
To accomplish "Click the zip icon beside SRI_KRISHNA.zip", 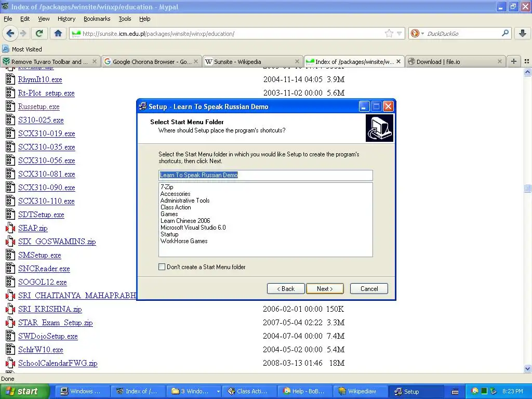I will click(x=10, y=309).
